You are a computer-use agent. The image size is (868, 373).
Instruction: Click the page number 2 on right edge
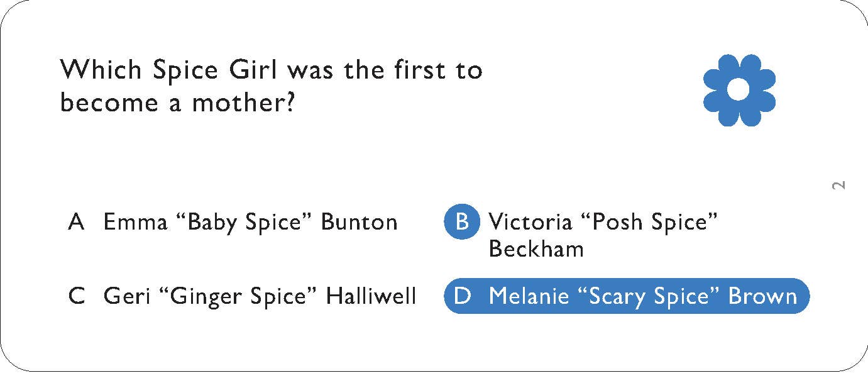pos(838,185)
